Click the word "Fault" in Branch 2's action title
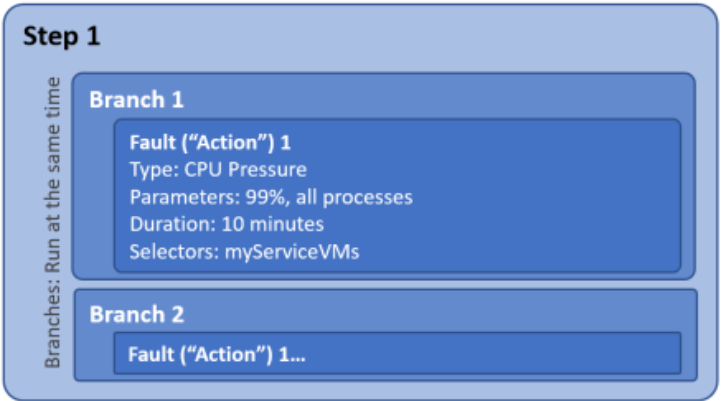 point(149,354)
